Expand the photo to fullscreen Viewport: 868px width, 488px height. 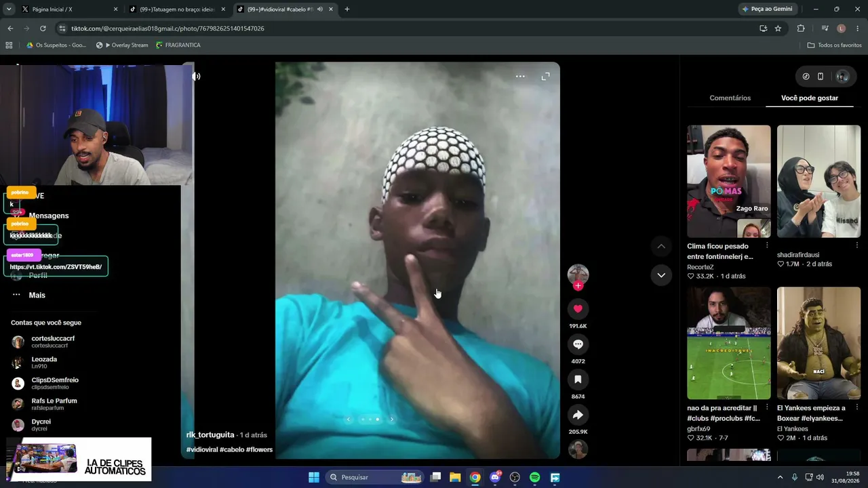tap(545, 77)
